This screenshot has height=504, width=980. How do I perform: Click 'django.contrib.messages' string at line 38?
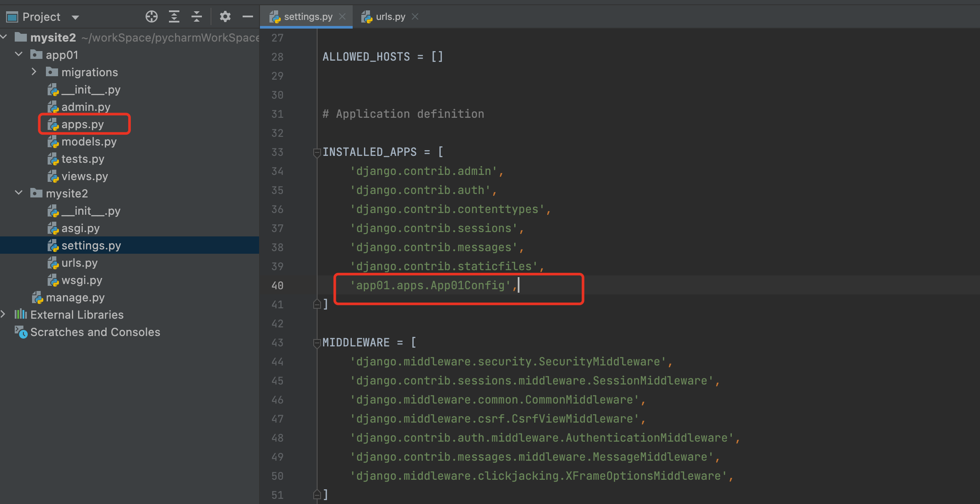coord(434,247)
